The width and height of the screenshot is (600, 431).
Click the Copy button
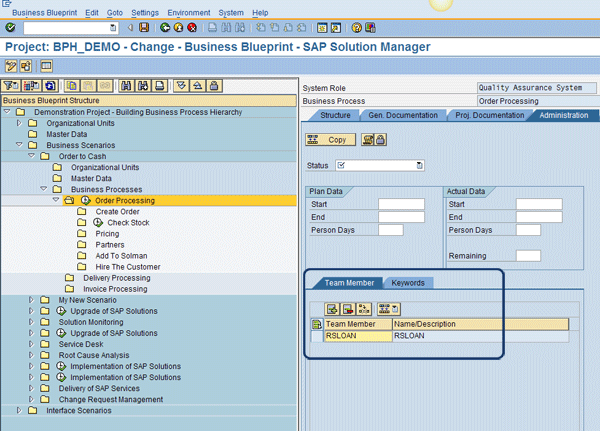331,140
